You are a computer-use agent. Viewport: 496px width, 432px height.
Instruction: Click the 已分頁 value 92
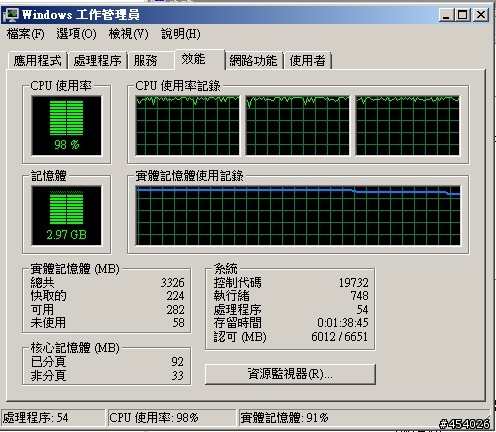pos(177,362)
